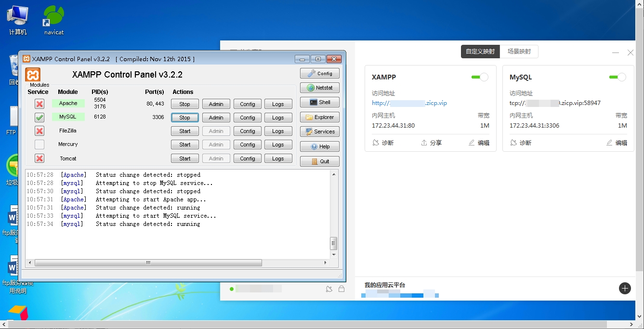This screenshot has width=644, height=329.
Task: Start the Tomcat module
Action: coord(184,158)
